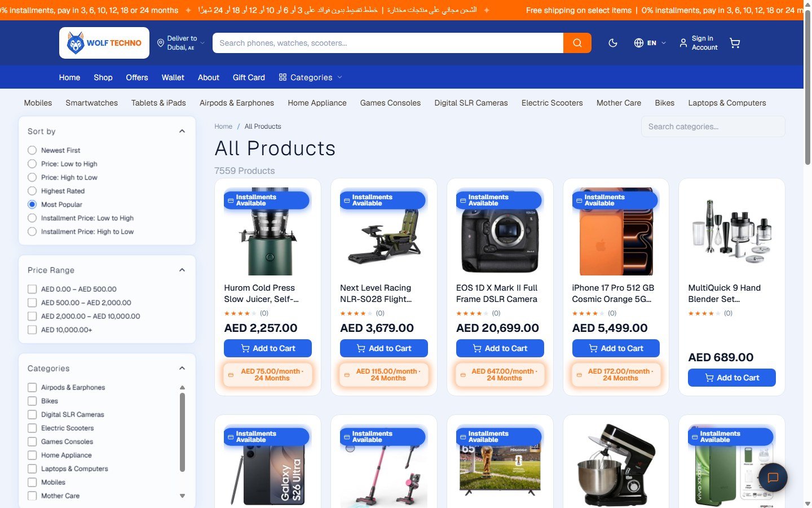Open Categories dropdown in navbar
The image size is (812, 508).
(x=311, y=77)
